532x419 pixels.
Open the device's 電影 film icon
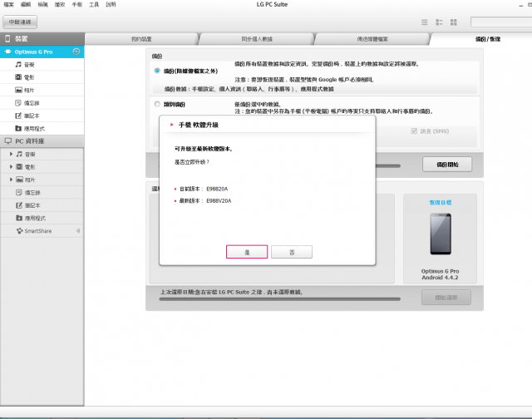[18, 77]
